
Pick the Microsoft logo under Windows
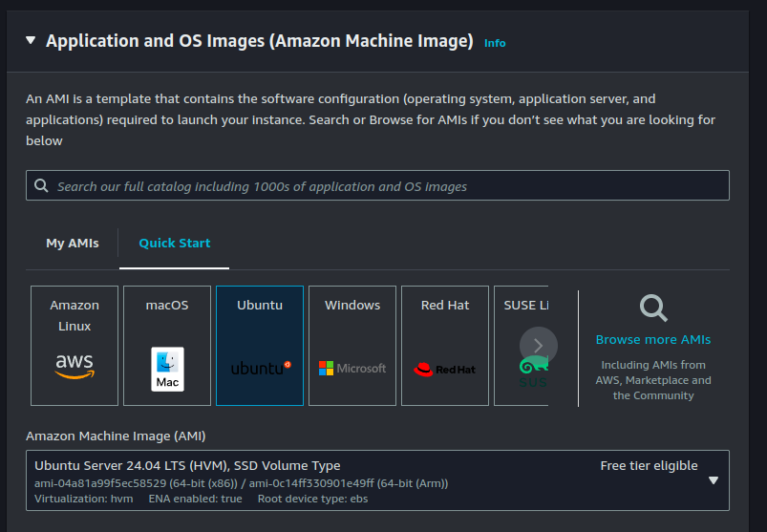[352, 369]
